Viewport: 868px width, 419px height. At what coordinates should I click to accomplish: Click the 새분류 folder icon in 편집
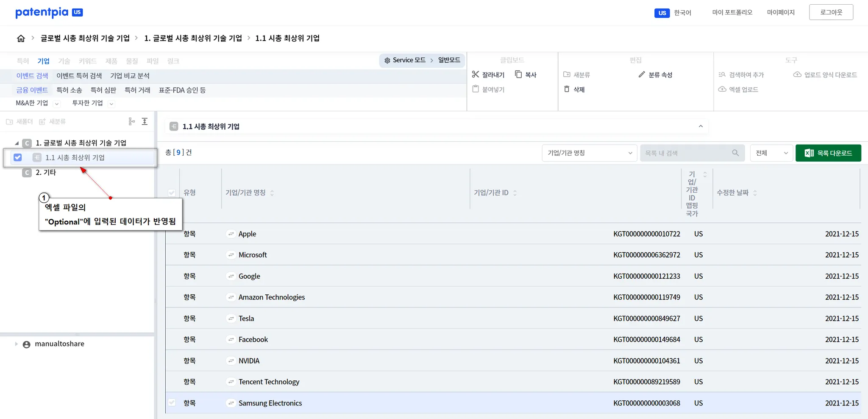pyautogui.click(x=567, y=75)
